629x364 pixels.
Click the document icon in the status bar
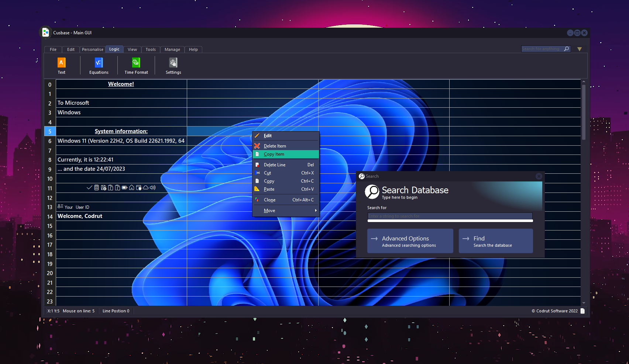582,311
